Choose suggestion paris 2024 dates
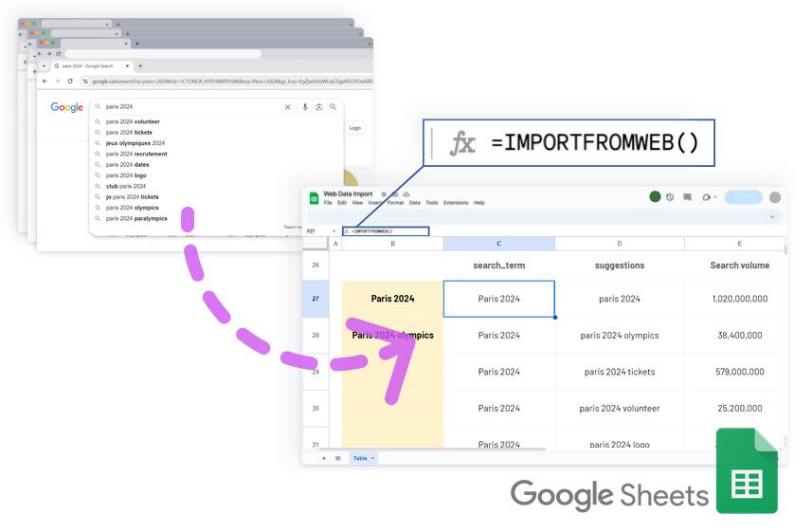The image size is (812, 532). point(127,165)
